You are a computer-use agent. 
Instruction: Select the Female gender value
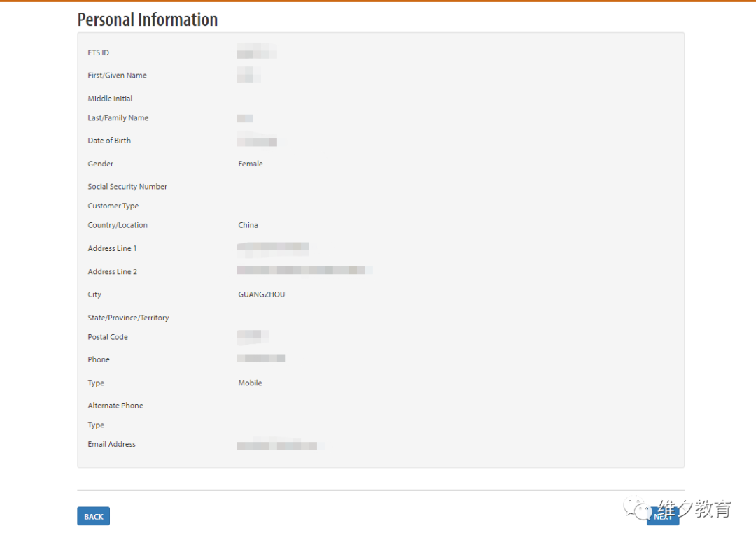pos(251,164)
